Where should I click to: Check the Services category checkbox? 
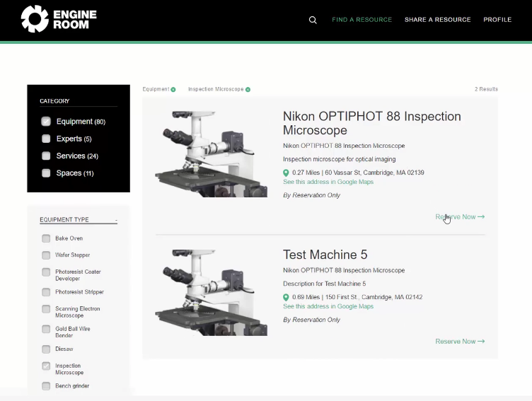tap(46, 156)
